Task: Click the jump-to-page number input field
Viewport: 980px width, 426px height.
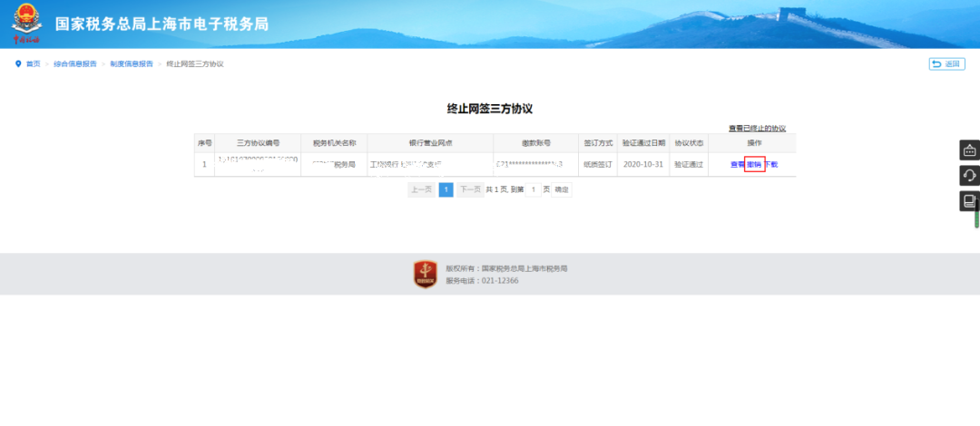Action: [x=534, y=189]
